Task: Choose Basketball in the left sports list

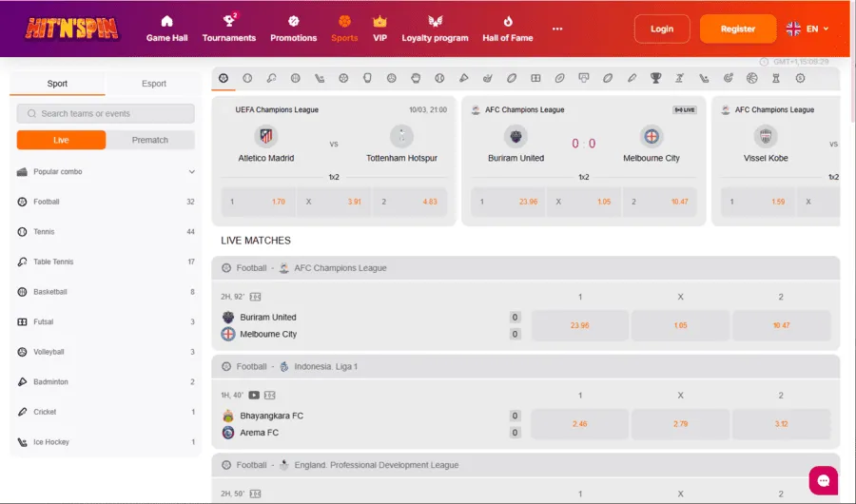Action: point(106,292)
